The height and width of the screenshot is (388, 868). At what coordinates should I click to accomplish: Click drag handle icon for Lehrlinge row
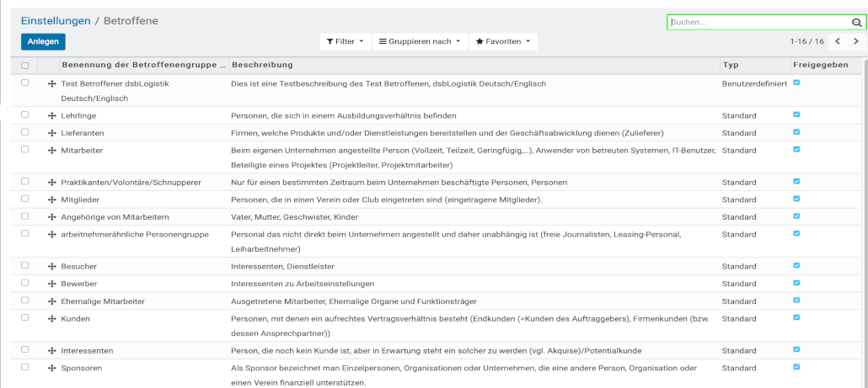coord(52,115)
